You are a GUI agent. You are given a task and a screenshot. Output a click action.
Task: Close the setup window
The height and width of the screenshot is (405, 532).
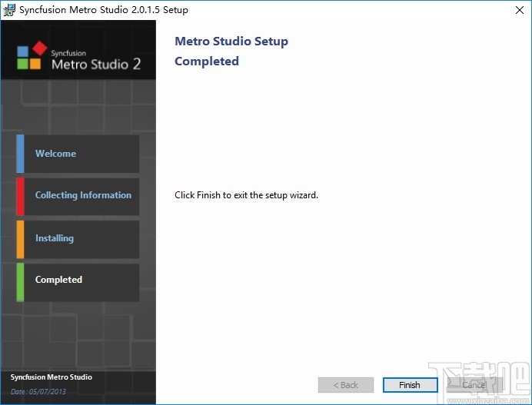tap(520, 10)
